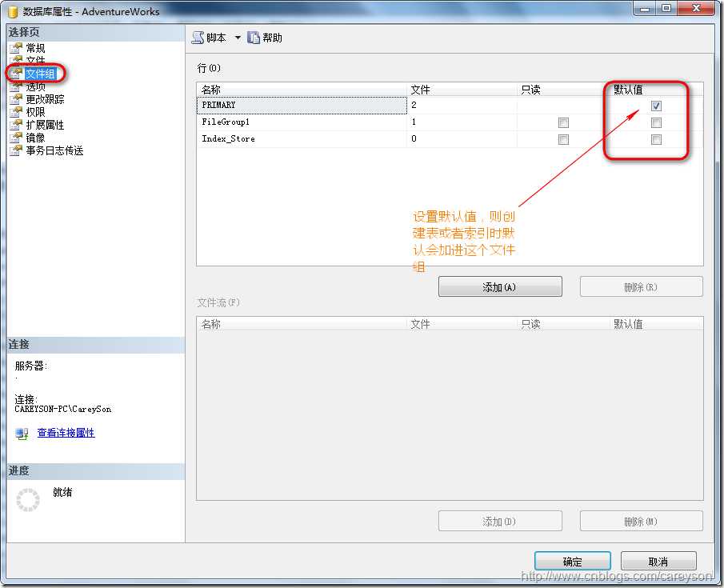
Task: Click the 更改跟踪 page icon
Action: coord(16,99)
